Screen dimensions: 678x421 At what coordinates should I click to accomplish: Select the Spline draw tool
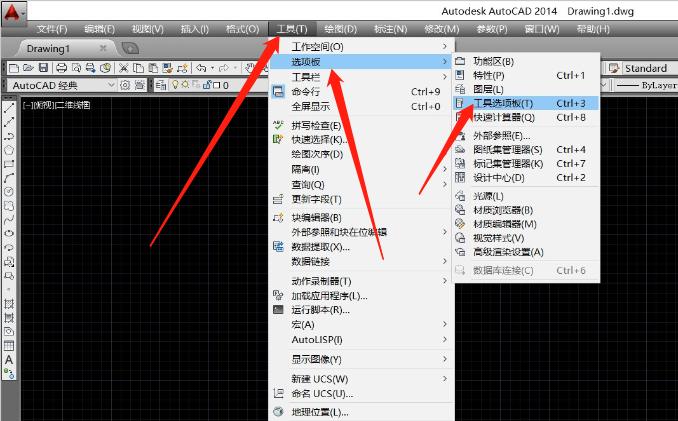click(x=9, y=220)
